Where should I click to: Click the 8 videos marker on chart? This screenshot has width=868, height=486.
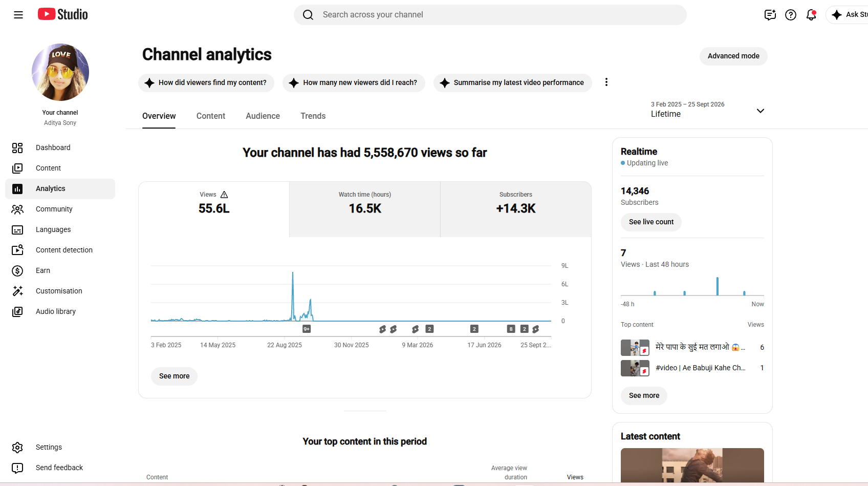511,329
